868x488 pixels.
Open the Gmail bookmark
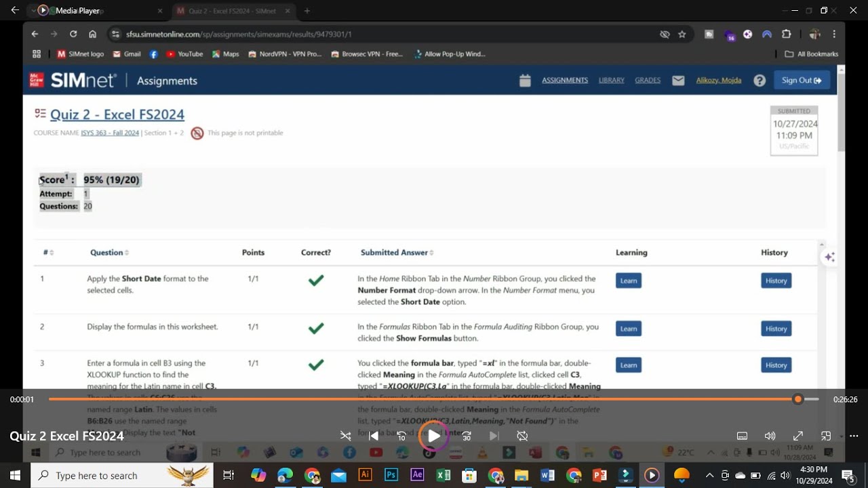tap(127, 54)
